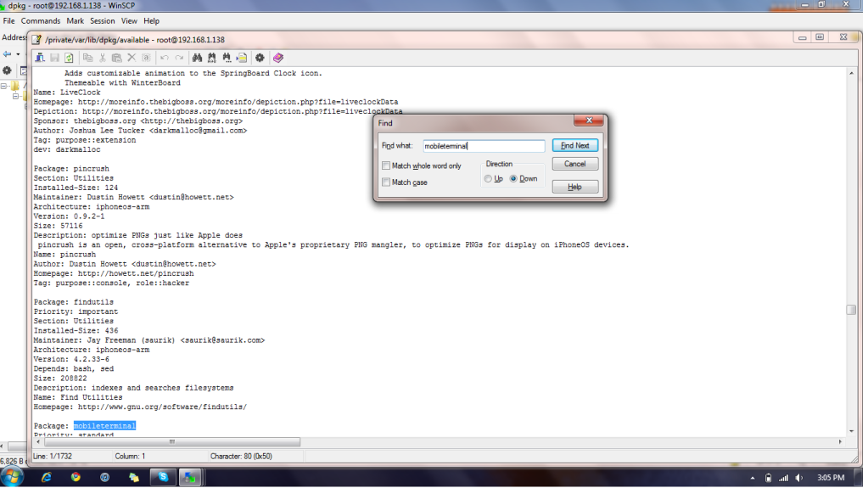This screenshot has width=868, height=488.
Task: Collapse the second nested folder tree node
Action: pyautogui.click(x=16, y=97)
